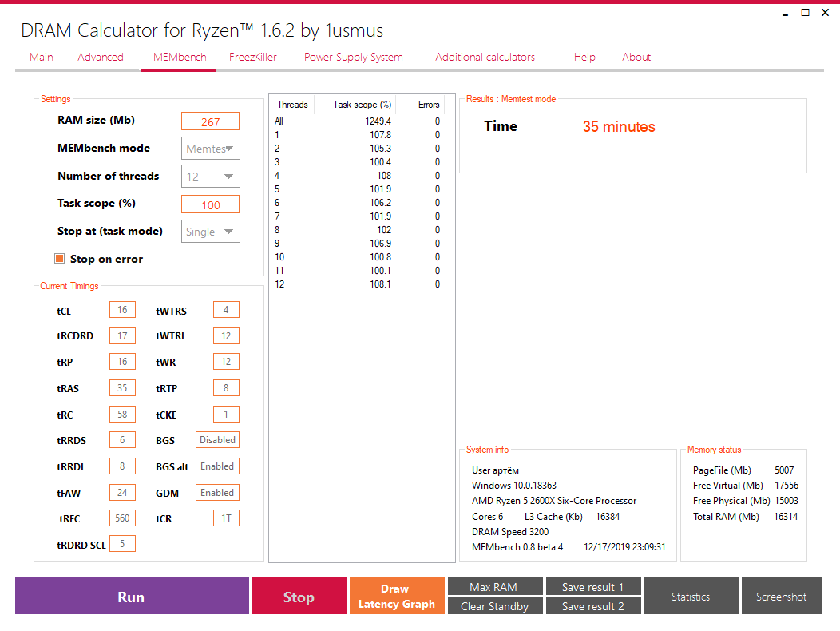
Task: Click the tWTRL value 12 box
Action: 226,336
